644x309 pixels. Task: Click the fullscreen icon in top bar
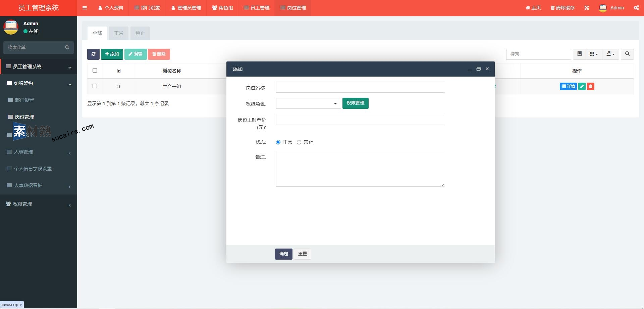(587, 8)
